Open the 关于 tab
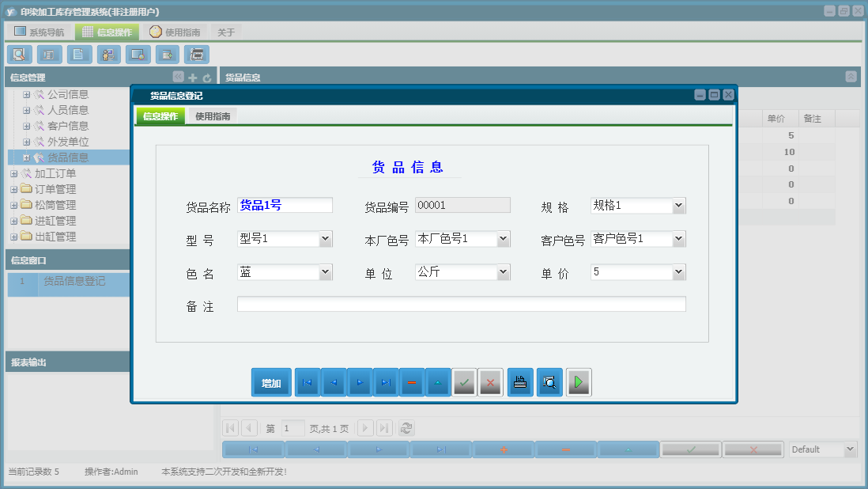This screenshot has height=489, width=868. click(226, 32)
